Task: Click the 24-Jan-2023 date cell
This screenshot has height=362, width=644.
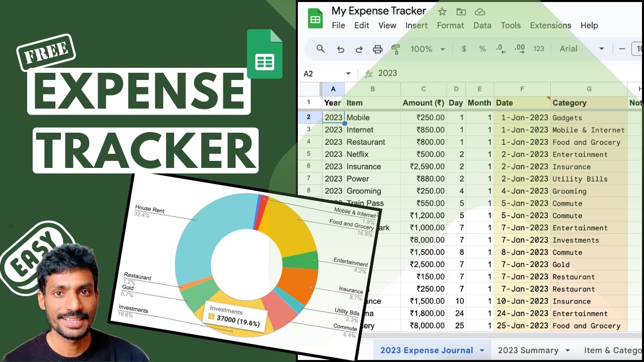Action: (x=522, y=313)
